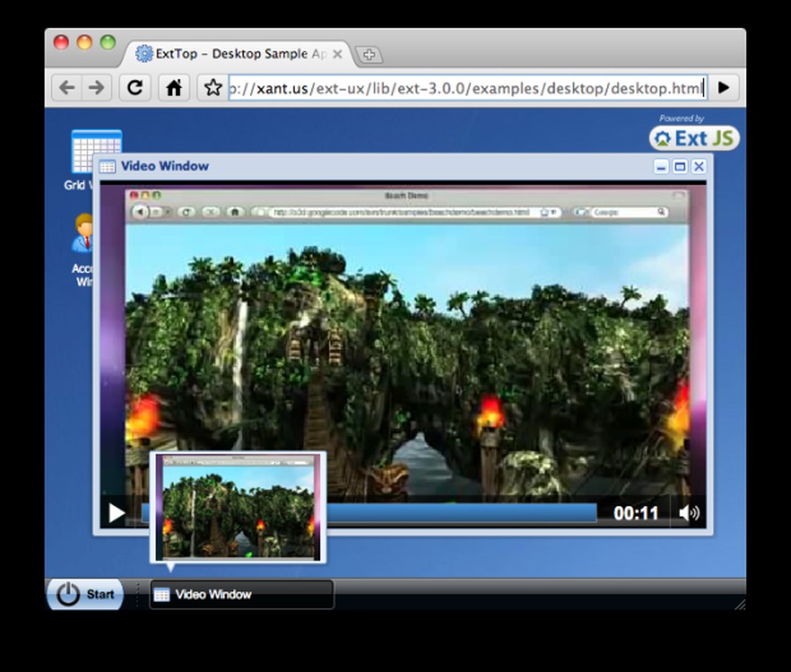791x672 pixels.
Task: Click the browser back arrow
Action: pos(67,88)
